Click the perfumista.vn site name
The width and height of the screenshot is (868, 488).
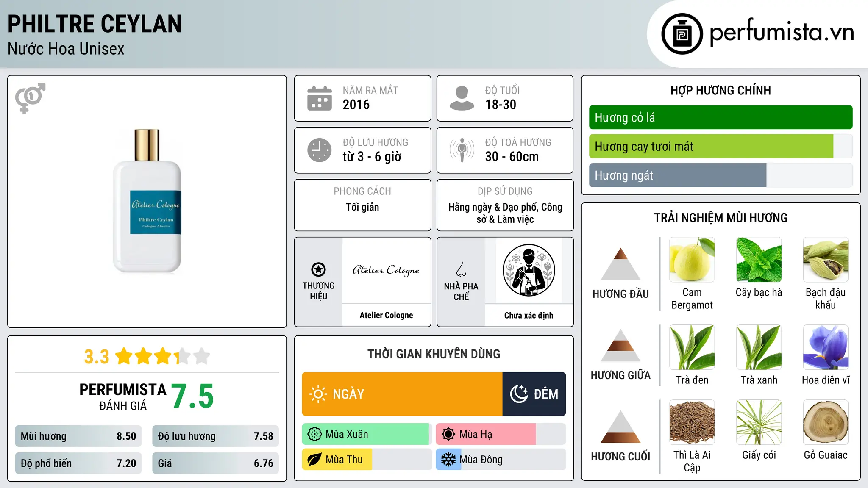(782, 32)
